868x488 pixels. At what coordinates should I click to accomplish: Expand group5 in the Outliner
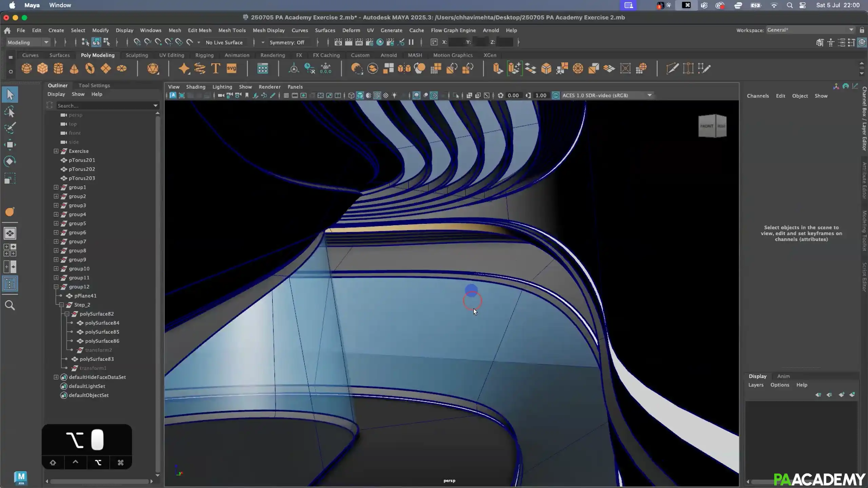56,223
